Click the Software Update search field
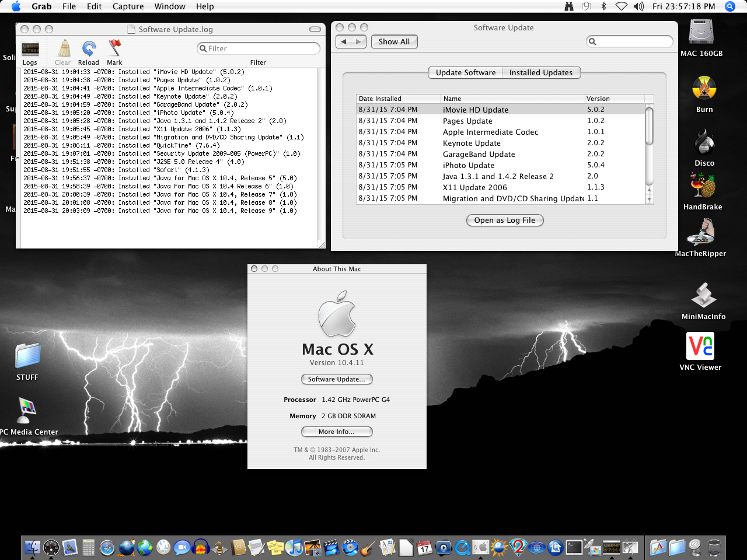Viewport: 747px width, 560px height. click(x=629, y=41)
